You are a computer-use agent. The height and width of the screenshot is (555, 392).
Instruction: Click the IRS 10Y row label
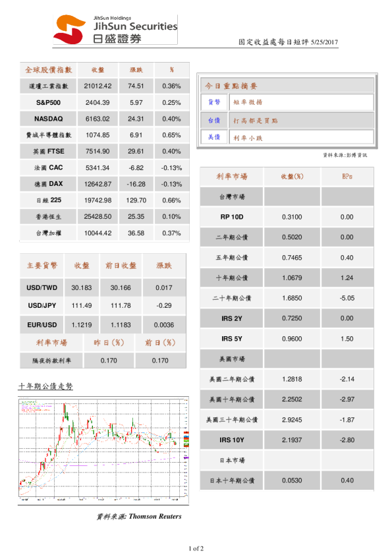tap(232, 440)
